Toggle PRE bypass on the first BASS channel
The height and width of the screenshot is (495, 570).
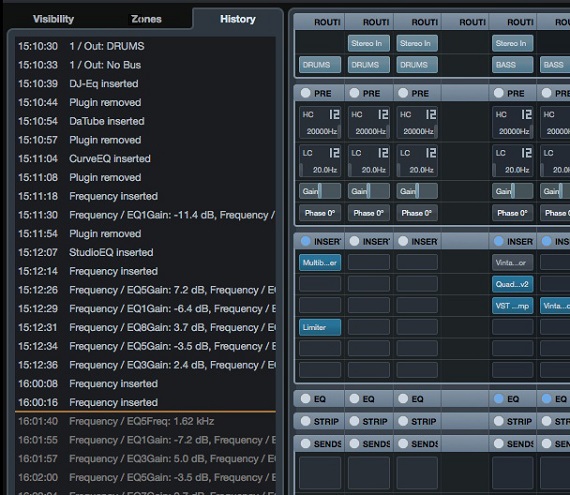tap(498, 93)
